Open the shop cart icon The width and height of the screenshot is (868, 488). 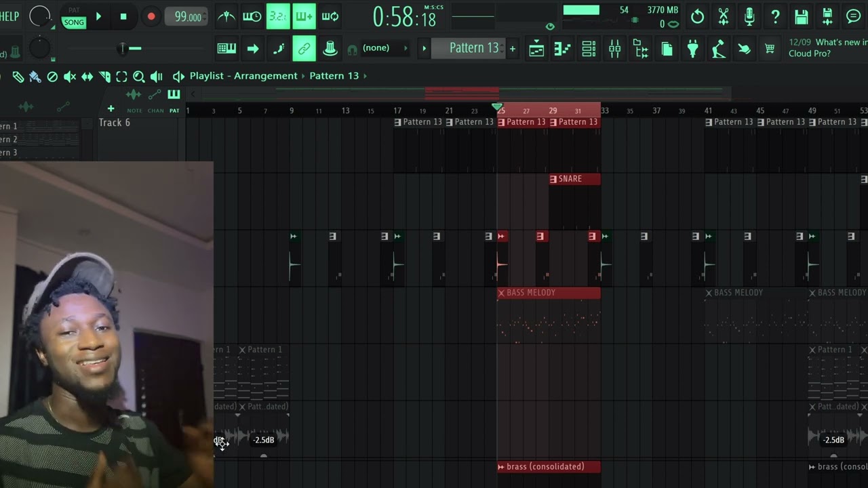[x=770, y=49]
